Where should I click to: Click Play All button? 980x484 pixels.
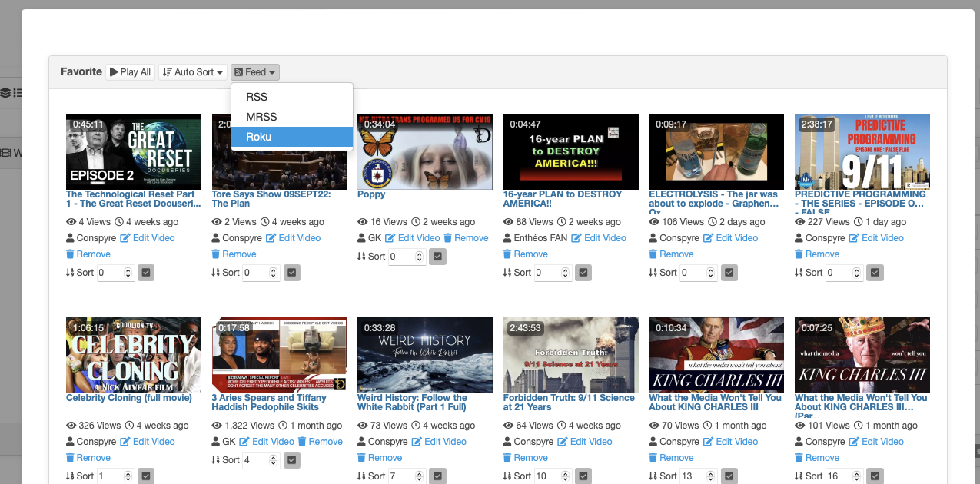click(x=130, y=72)
